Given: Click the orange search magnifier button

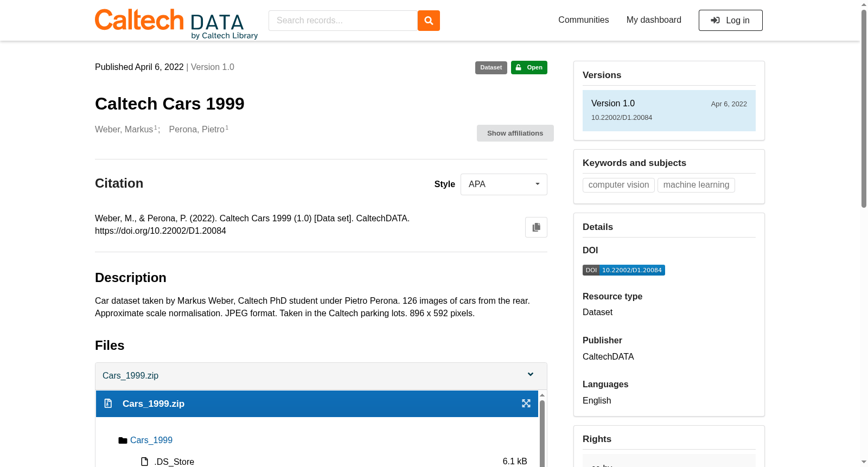Looking at the screenshot, I should [429, 21].
